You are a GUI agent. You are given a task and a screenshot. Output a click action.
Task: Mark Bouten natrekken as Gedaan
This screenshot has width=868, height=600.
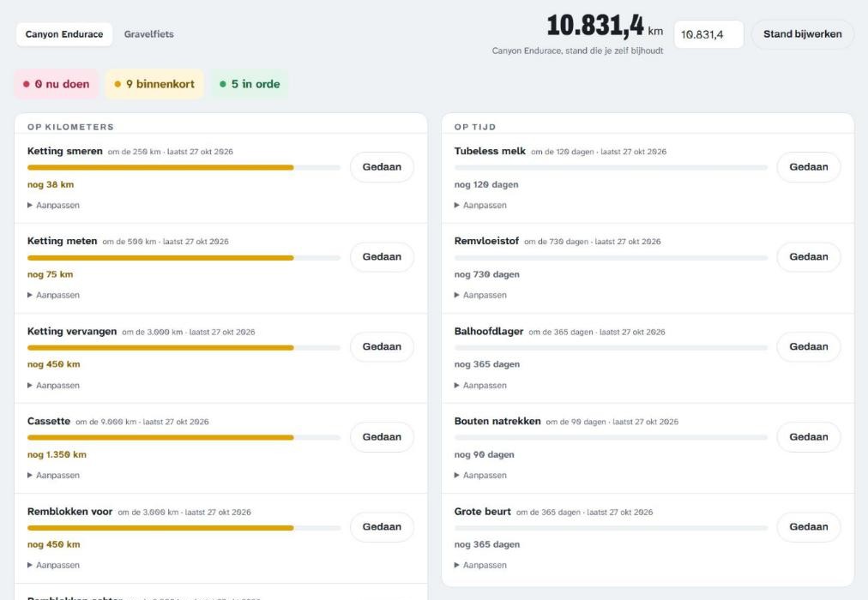tap(809, 437)
